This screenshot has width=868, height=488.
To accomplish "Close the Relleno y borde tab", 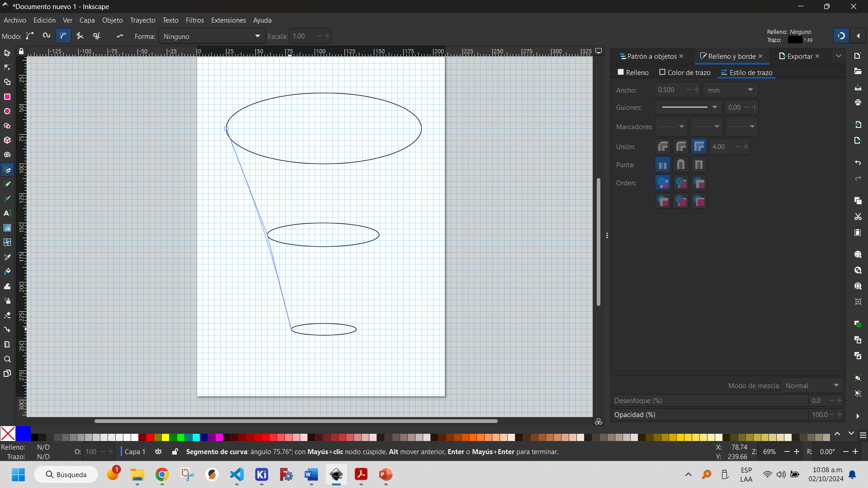I will pos(760,56).
